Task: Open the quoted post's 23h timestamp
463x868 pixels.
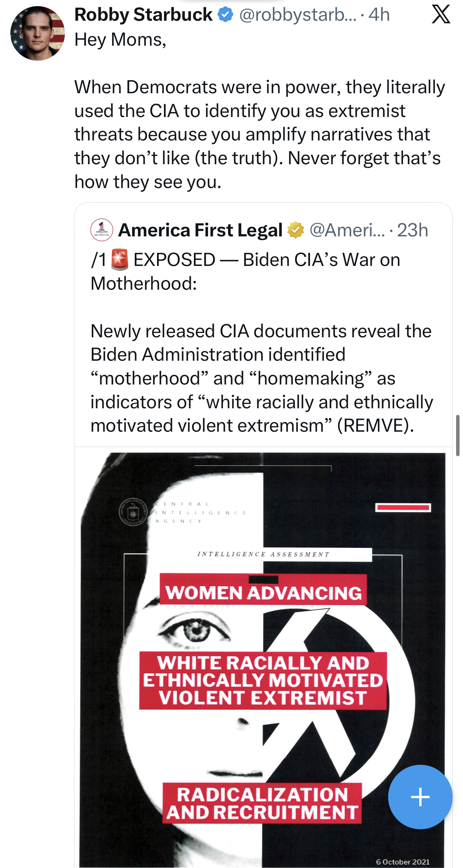Action: click(x=412, y=230)
